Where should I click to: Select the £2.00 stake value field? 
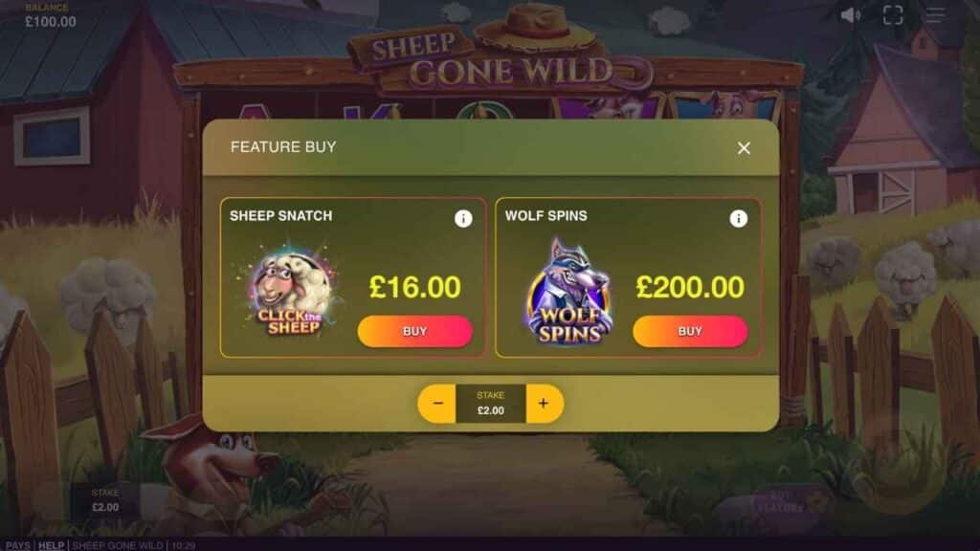click(491, 404)
